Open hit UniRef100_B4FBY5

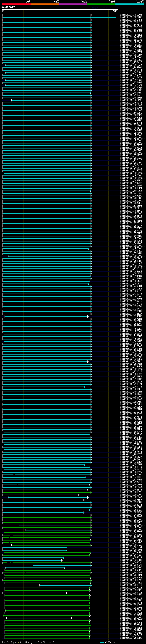coord(131,25)
